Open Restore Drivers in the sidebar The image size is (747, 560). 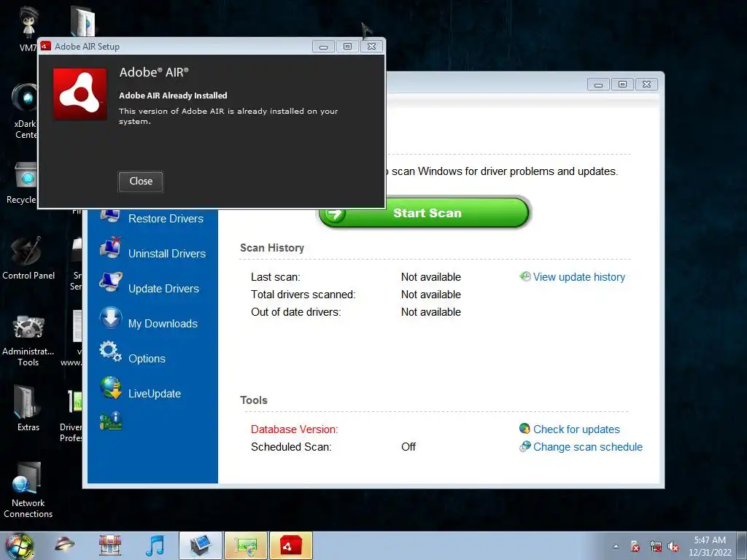point(166,219)
